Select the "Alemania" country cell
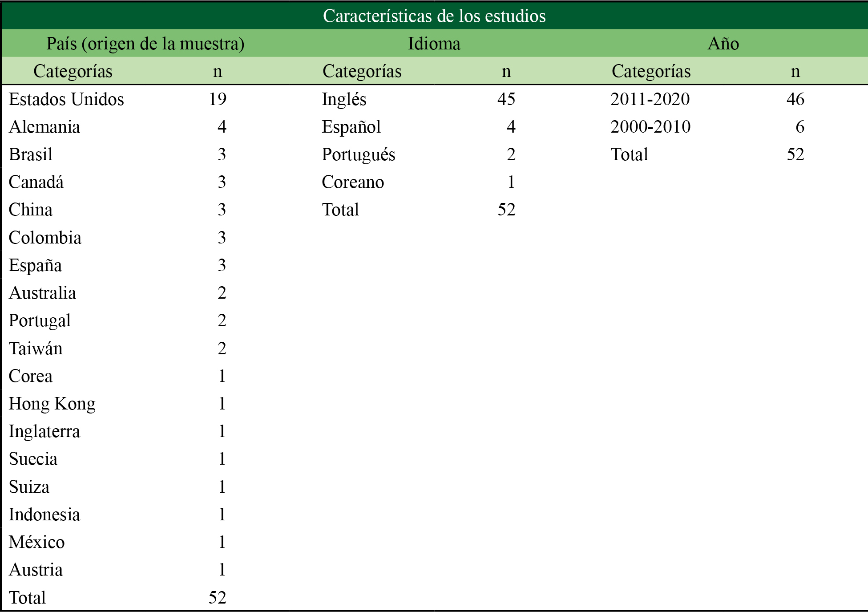 pyautogui.click(x=44, y=127)
